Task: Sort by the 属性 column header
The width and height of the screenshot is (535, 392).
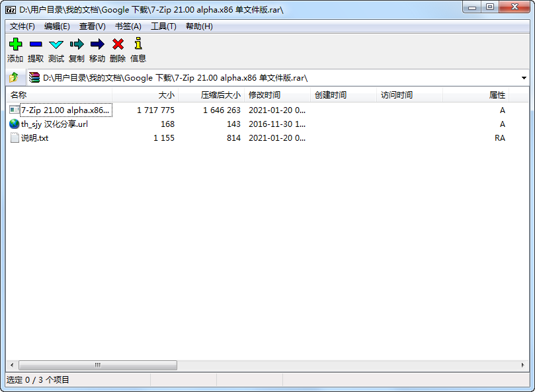Action: [476, 95]
